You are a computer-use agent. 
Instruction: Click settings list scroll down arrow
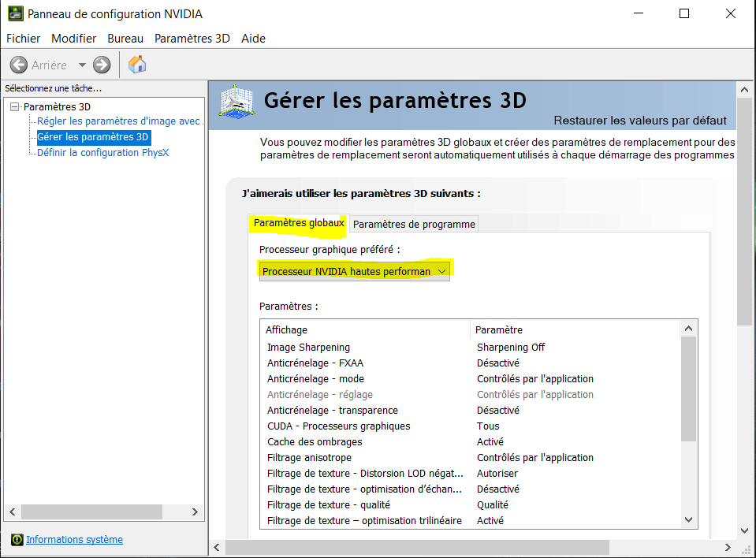pyautogui.click(x=688, y=520)
